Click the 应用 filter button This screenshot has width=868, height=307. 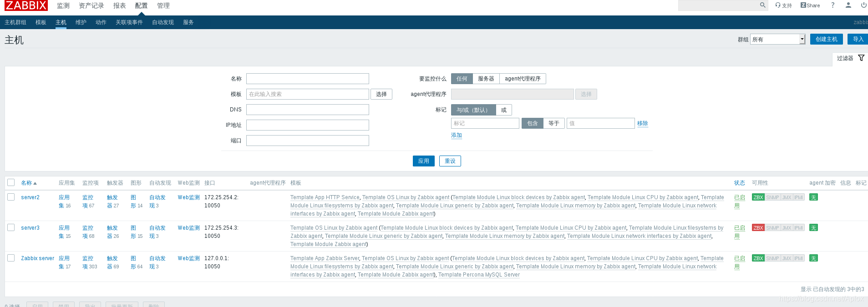pyautogui.click(x=424, y=161)
